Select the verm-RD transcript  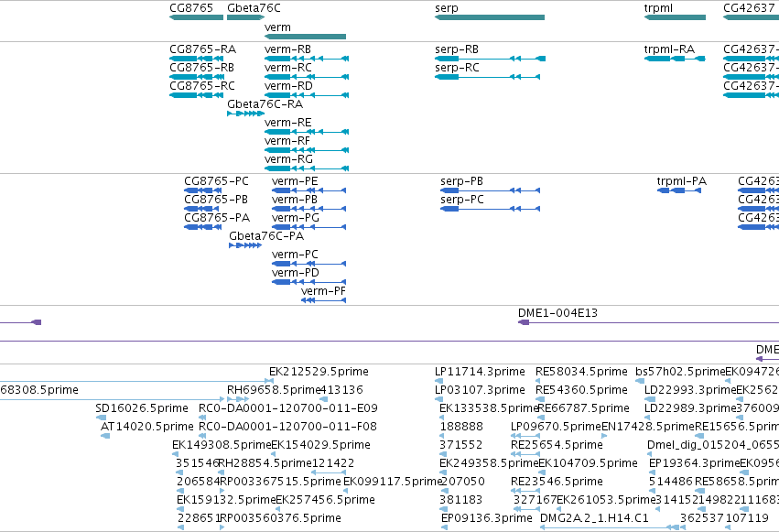[307, 95]
